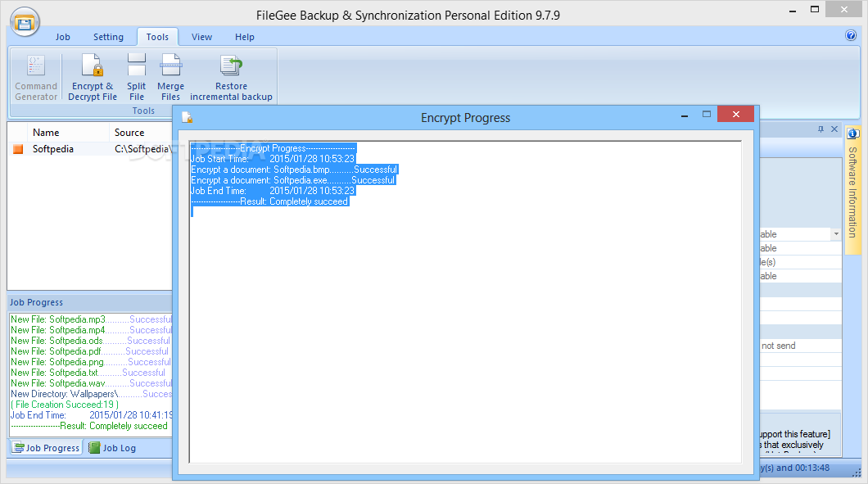This screenshot has height=484, width=868.
Task: Switch to the View ribbon tab
Action: pos(201,37)
